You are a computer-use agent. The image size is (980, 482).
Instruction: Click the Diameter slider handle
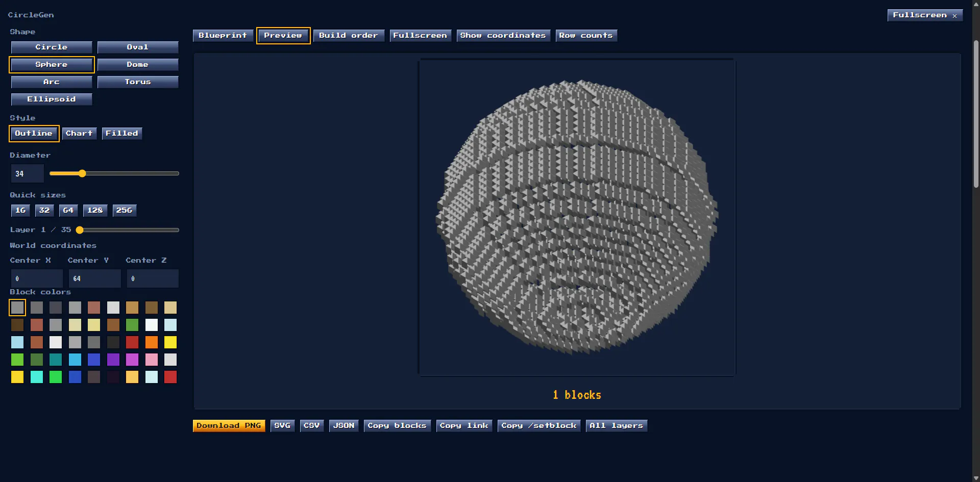point(82,173)
